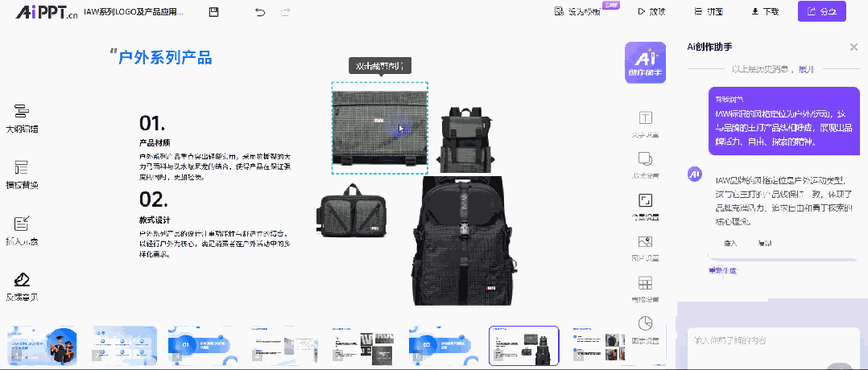Viewport: 868px width, 370px height.
Task: Redo the last action
Action: click(286, 12)
